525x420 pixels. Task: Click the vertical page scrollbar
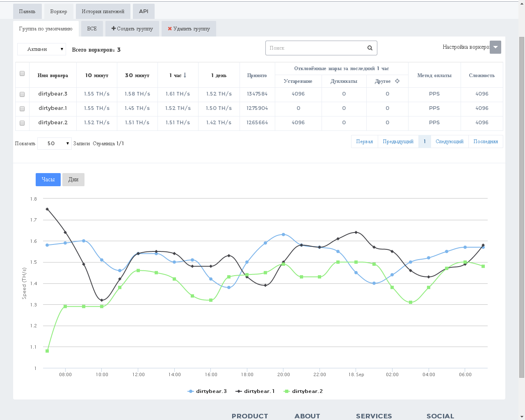[522, 207]
